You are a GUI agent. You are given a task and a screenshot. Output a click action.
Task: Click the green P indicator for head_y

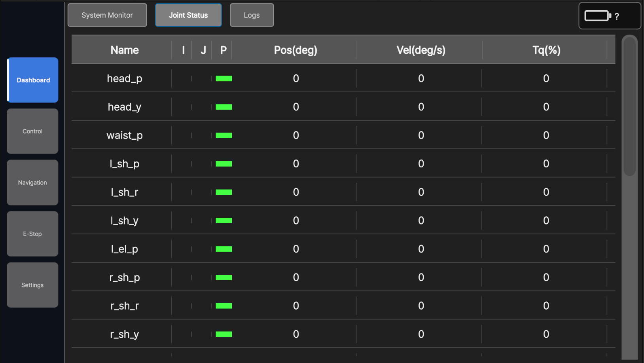pyautogui.click(x=224, y=107)
